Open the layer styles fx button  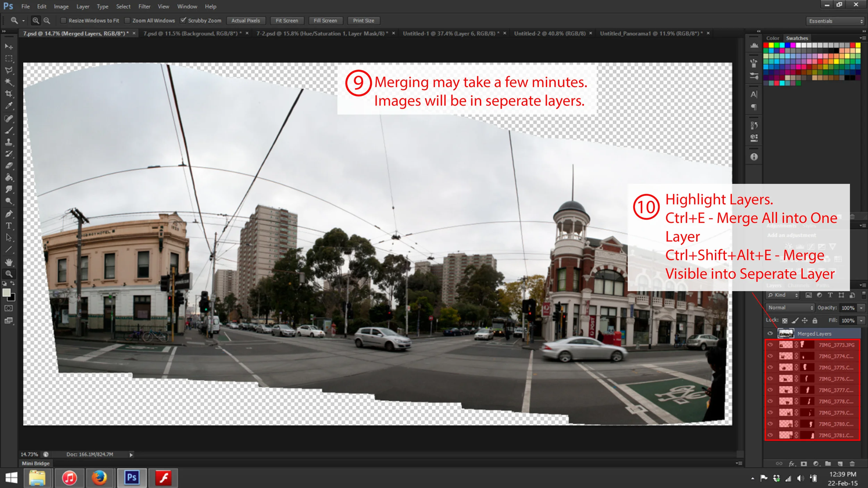792,463
